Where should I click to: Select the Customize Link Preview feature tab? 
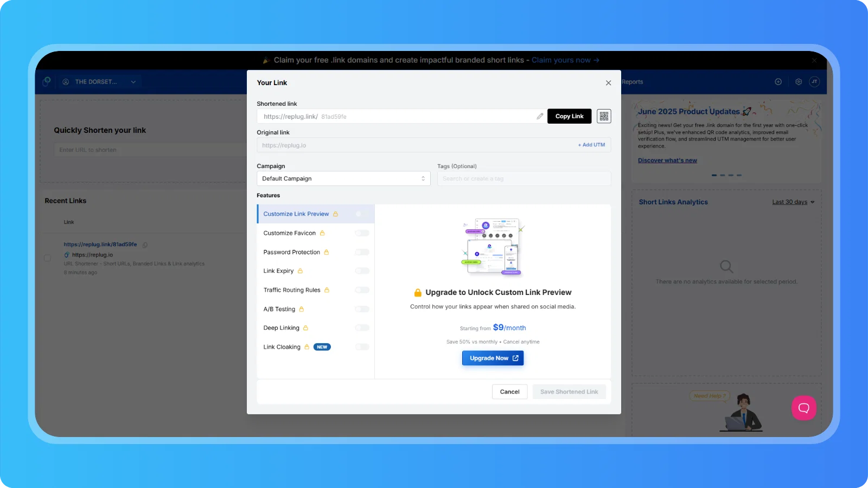316,214
